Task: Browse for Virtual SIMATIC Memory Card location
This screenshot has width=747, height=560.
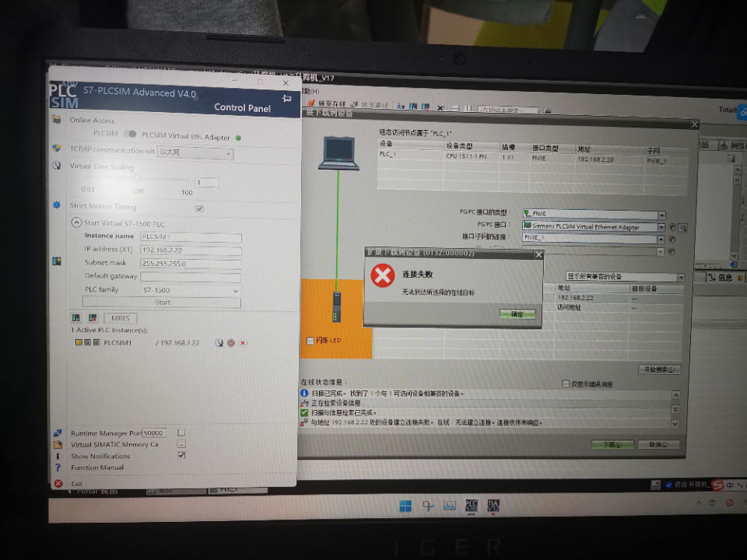Action: 181,444
